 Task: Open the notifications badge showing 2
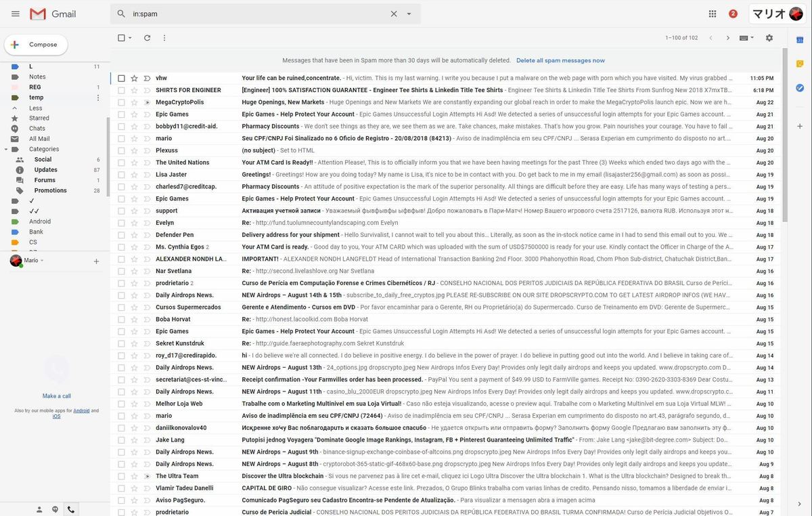pos(733,14)
